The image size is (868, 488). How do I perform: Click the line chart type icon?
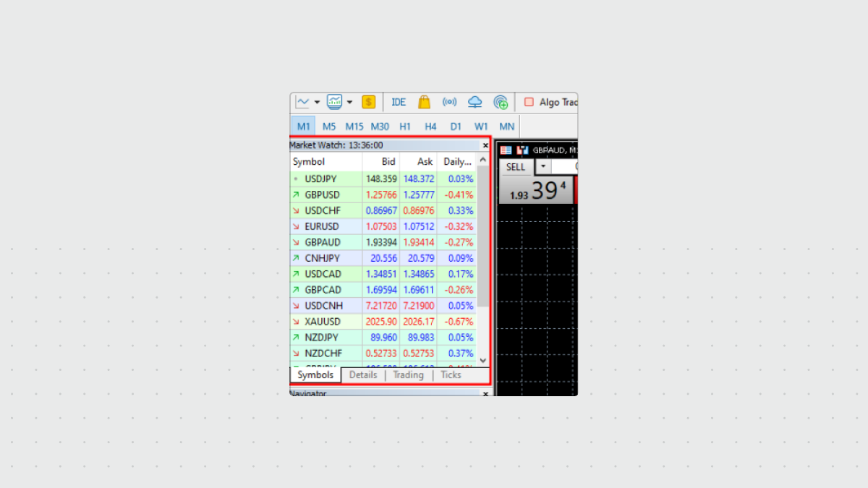tap(302, 102)
